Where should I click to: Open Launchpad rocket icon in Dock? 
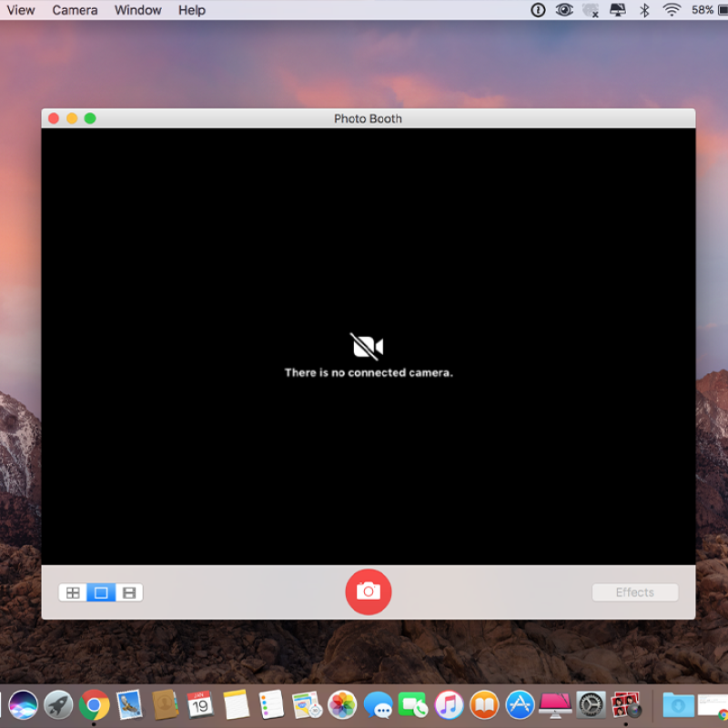tap(58, 704)
